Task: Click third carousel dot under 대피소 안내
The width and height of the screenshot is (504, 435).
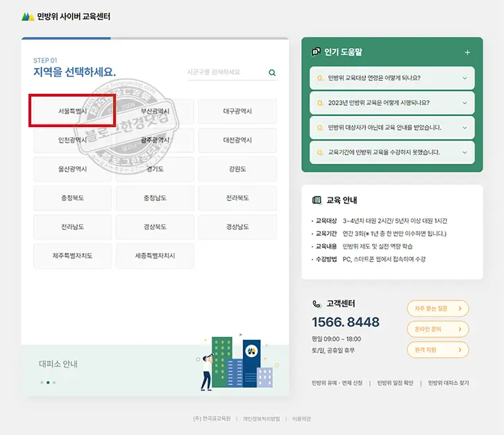Action: click(54, 383)
